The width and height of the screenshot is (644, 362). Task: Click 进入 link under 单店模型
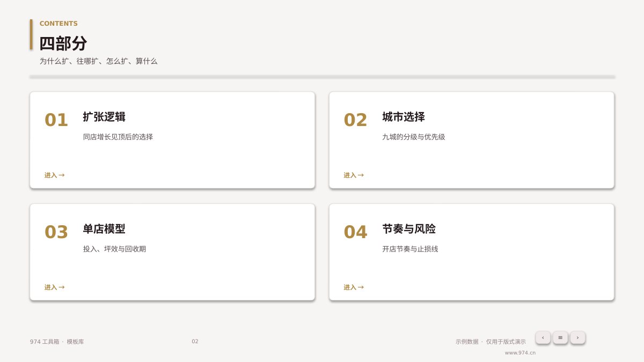54,287
